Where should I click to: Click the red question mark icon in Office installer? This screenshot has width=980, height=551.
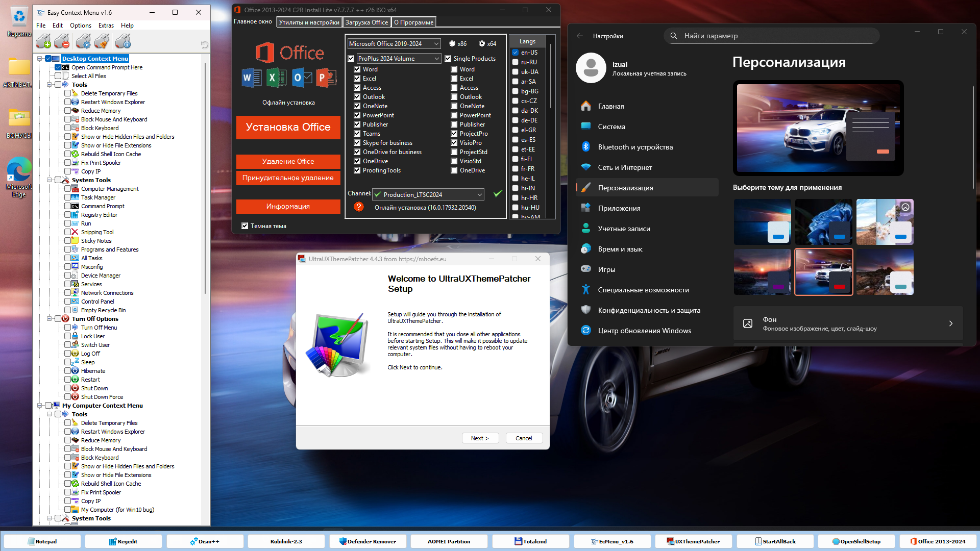pyautogui.click(x=359, y=207)
